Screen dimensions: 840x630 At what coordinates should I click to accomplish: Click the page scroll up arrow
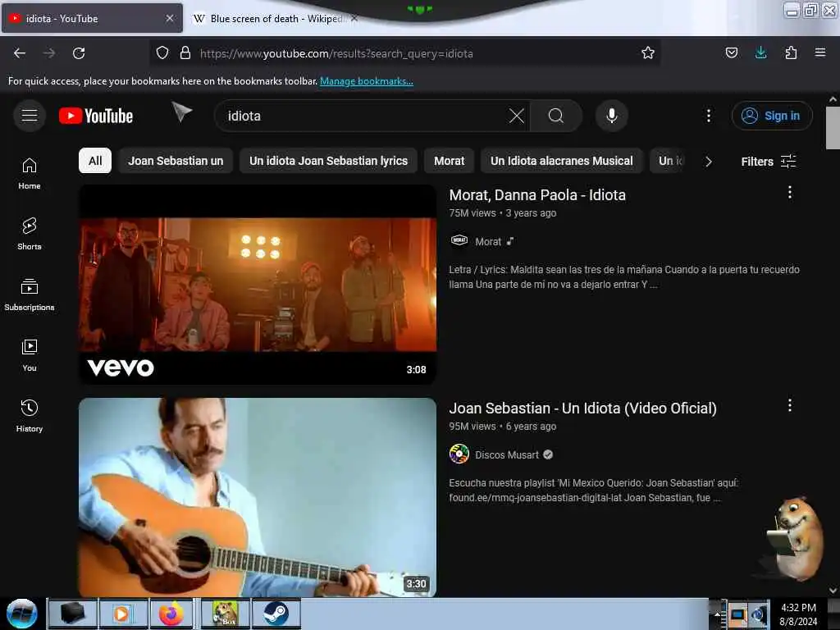point(833,99)
